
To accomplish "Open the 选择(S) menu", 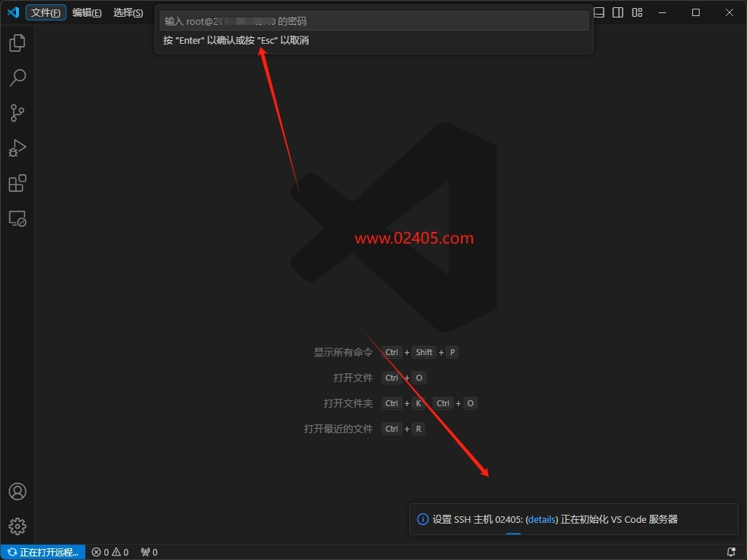I will click(x=128, y=12).
